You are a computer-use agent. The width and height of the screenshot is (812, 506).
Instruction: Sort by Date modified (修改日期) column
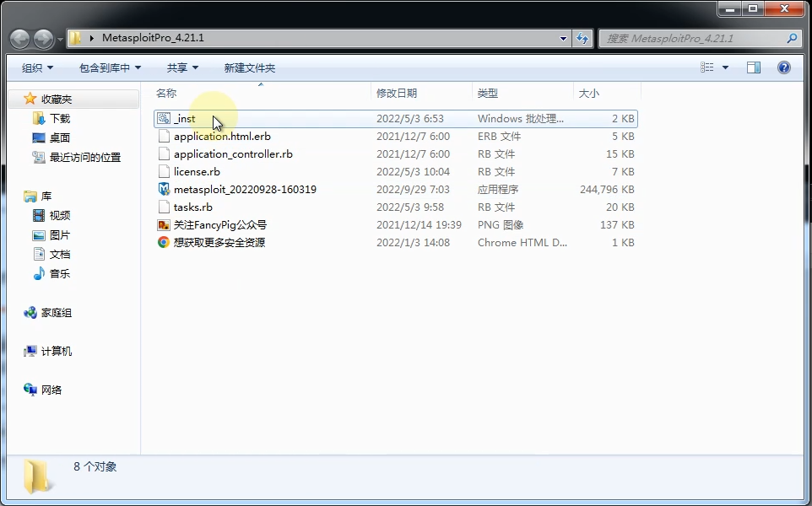click(397, 93)
